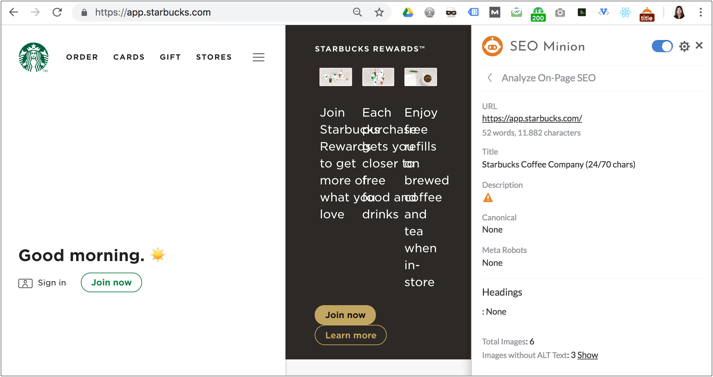Open the Chrome profile avatar
Screen dimensions: 713x377
click(x=679, y=12)
